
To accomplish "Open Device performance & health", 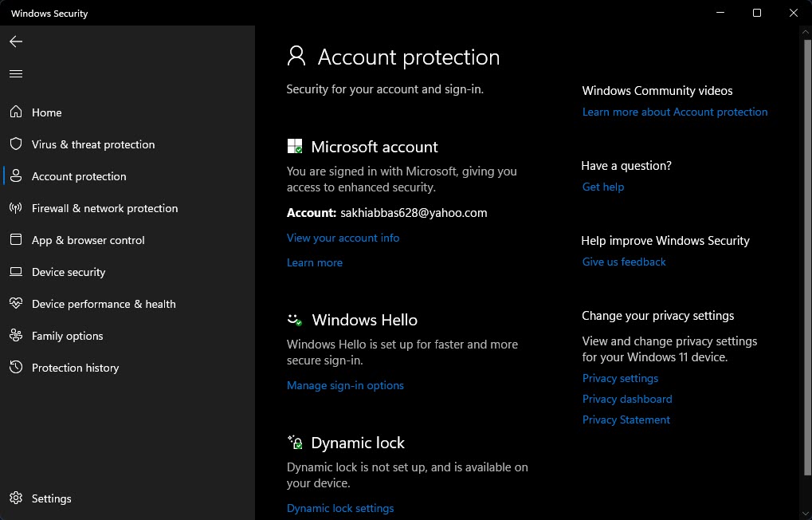I will coord(104,305).
